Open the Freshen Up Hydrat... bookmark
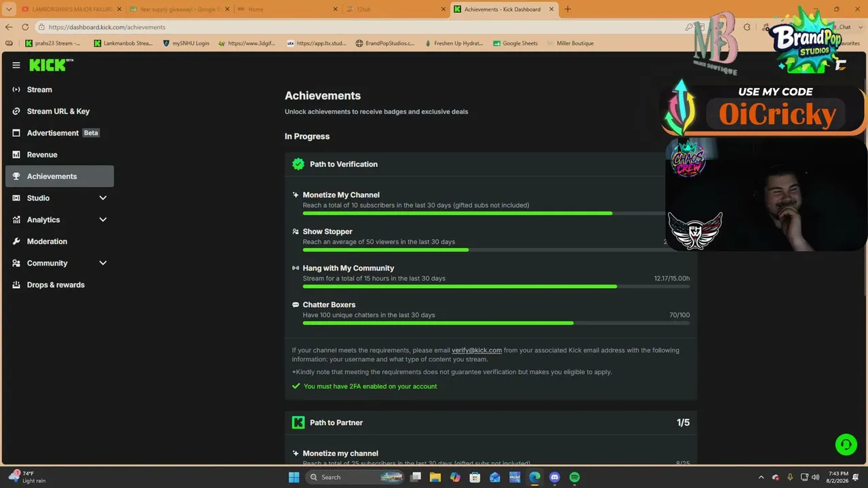Viewport: 868px width, 488px height. (453, 43)
